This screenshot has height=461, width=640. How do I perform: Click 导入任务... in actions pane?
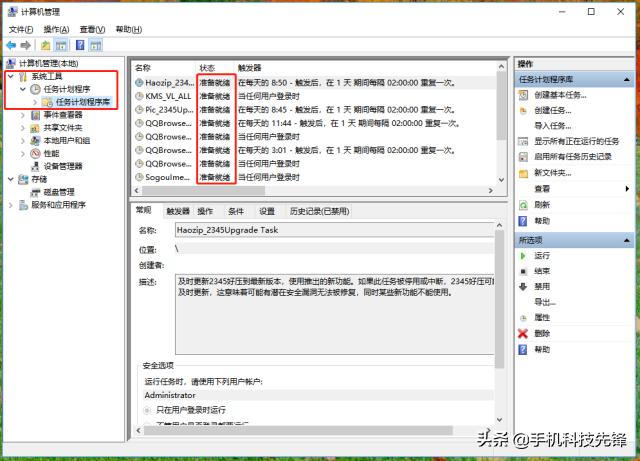coord(553,126)
